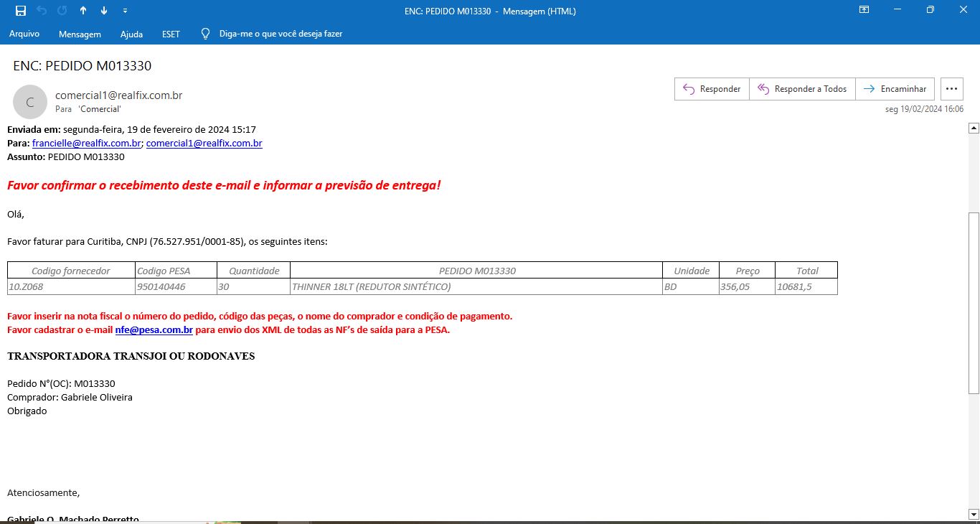Switch to the Mensagem tab
980x524 pixels.
coord(80,34)
